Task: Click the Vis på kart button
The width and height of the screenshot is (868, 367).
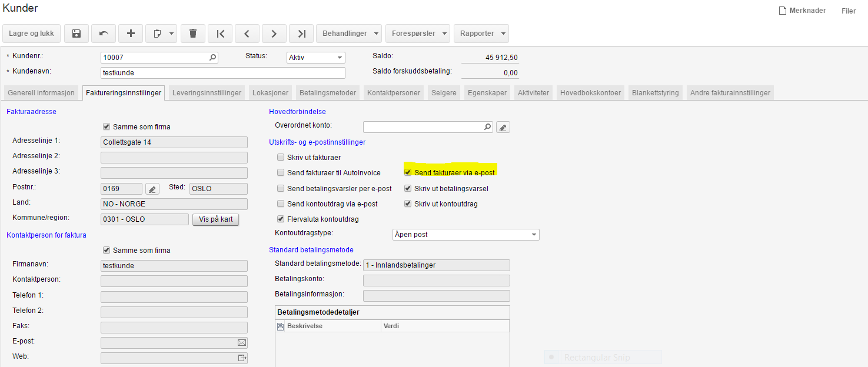Action: tap(215, 219)
